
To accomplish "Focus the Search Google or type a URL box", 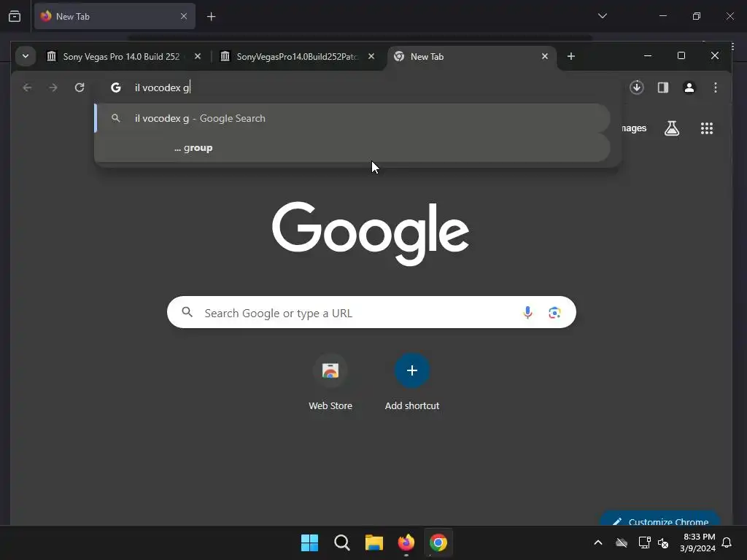I will tap(371, 312).
